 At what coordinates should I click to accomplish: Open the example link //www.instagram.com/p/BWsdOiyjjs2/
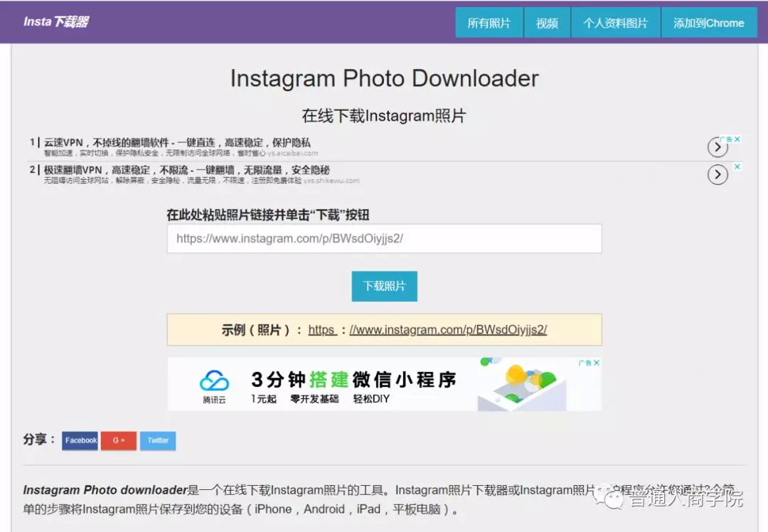(448, 330)
